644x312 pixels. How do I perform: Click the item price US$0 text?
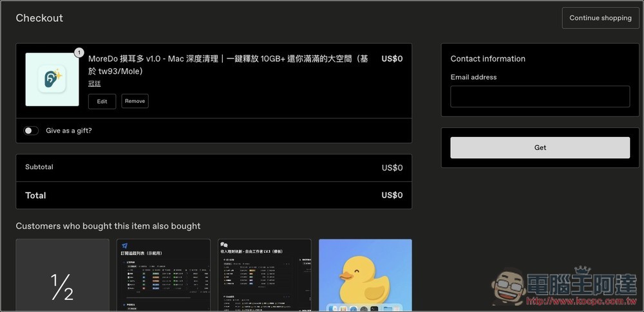pos(392,59)
